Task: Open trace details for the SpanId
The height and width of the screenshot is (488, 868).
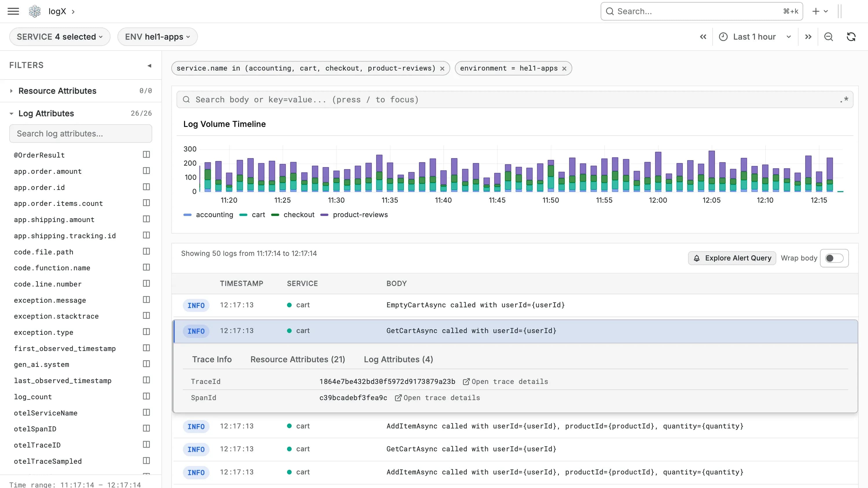Action: point(437,398)
